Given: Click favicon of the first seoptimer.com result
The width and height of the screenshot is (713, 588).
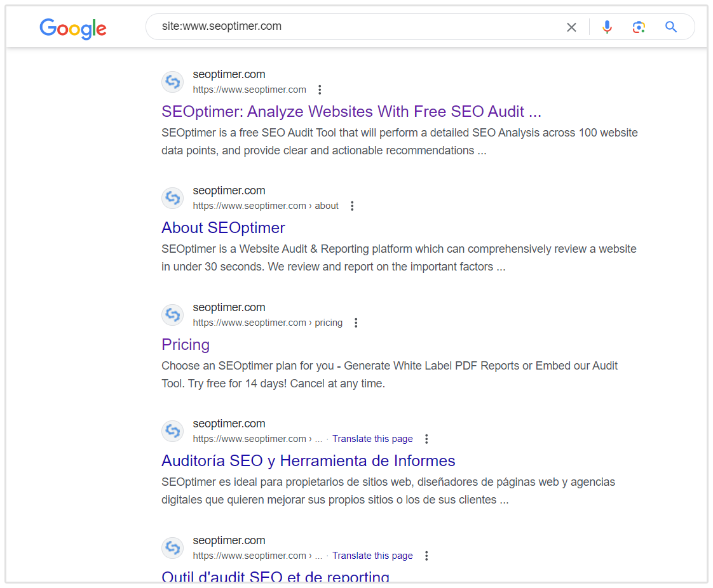Looking at the screenshot, I should click(172, 82).
